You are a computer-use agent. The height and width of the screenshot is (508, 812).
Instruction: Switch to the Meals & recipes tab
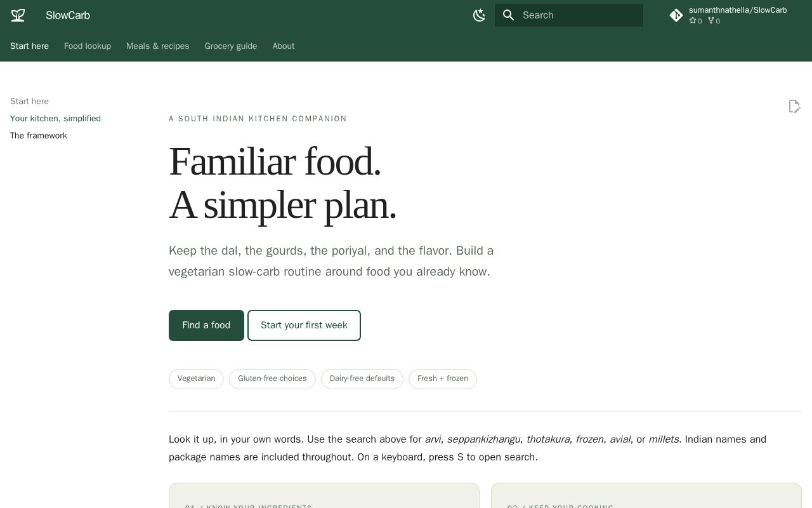click(x=158, y=46)
